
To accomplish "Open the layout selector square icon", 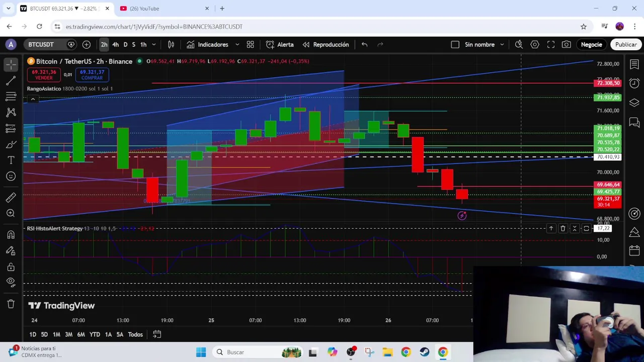I will click(x=455, y=45).
